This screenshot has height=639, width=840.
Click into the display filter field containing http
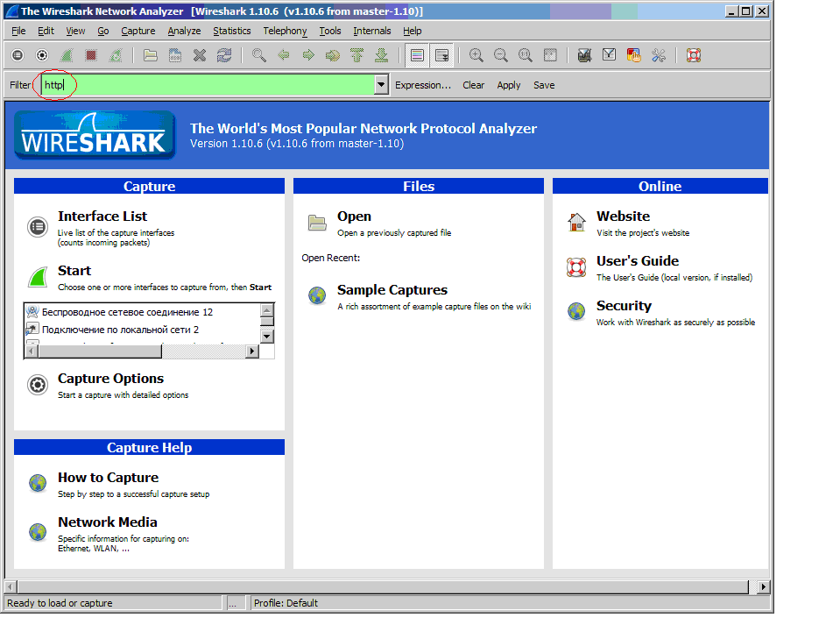[208, 85]
